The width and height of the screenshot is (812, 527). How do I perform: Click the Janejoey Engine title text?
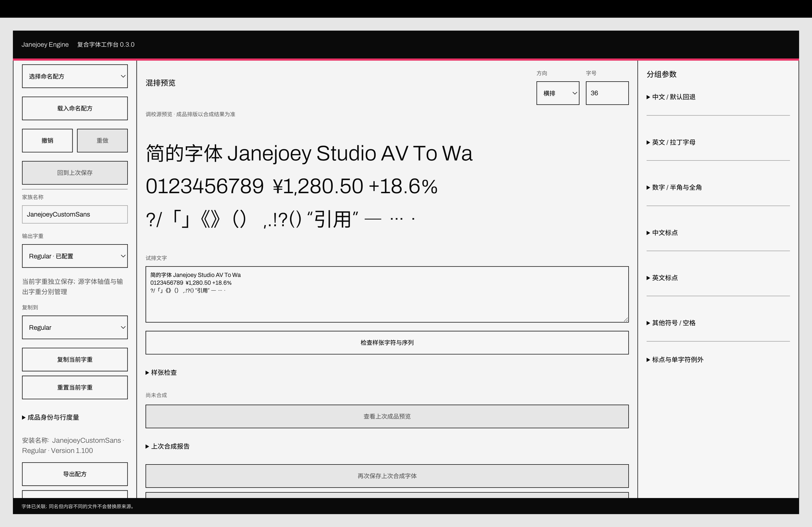[x=45, y=44]
